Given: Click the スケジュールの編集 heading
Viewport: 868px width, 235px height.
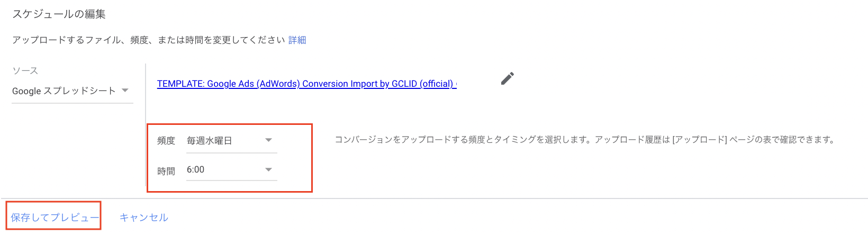Looking at the screenshot, I should click(59, 14).
